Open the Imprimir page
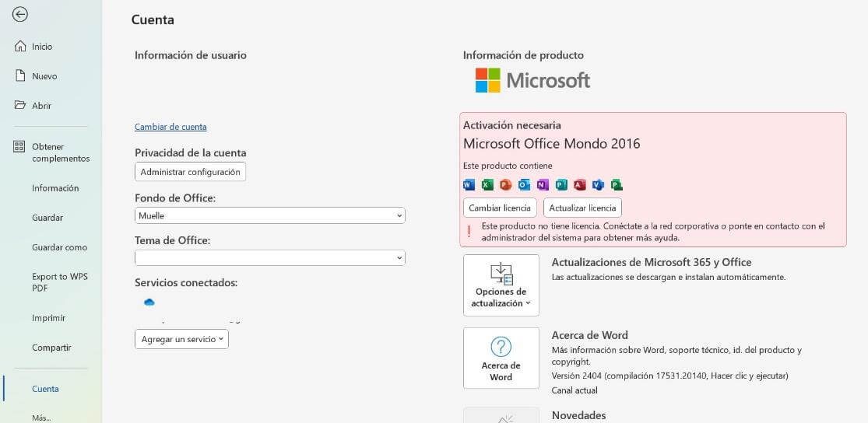Image resolution: width=868 pixels, height=423 pixels. [x=49, y=318]
